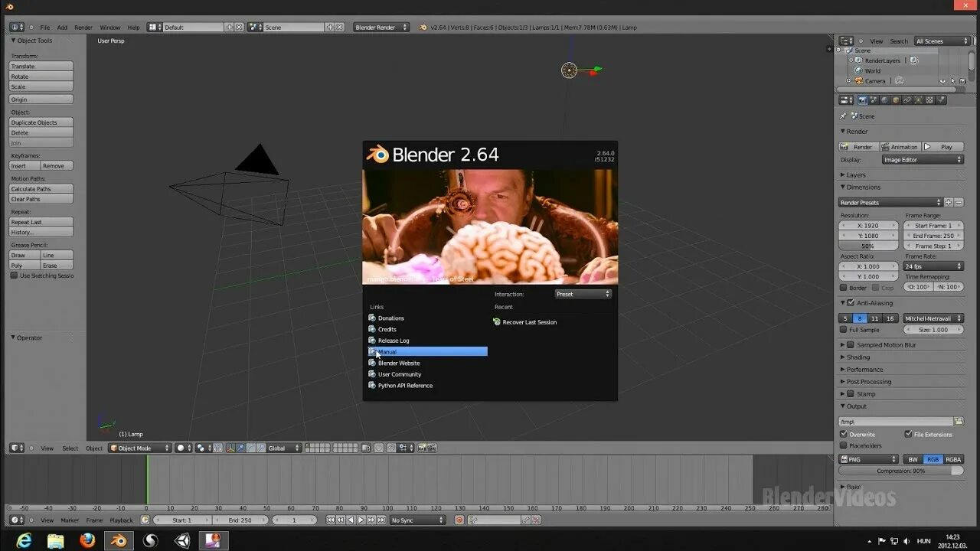980x551 pixels.
Task: Click the Unity icon on the taskbar
Action: pos(182,540)
